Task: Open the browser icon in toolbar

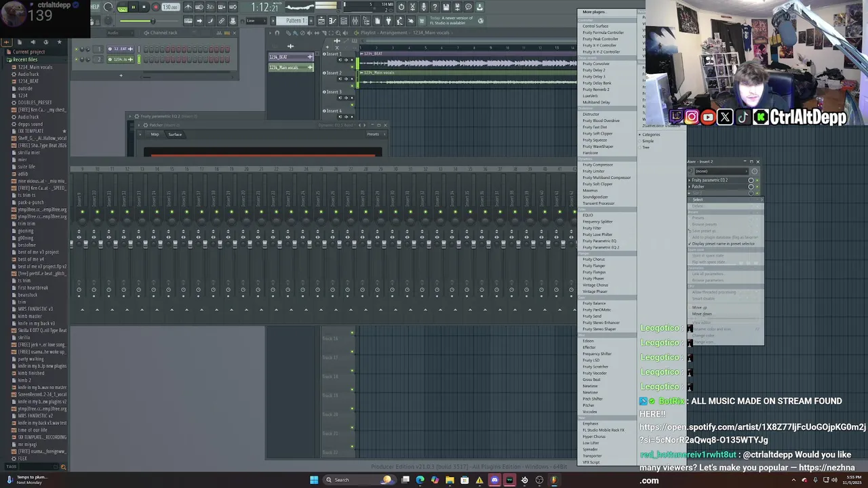Action: [366, 21]
